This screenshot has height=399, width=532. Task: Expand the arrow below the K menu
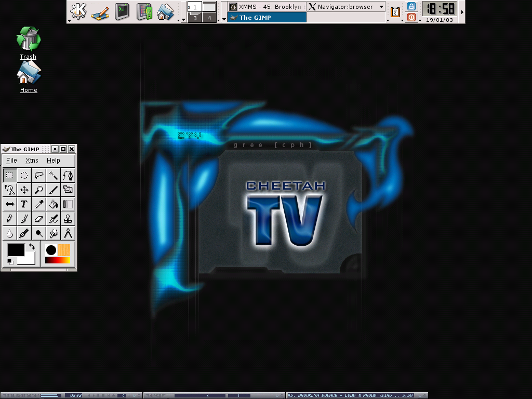click(69, 21)
